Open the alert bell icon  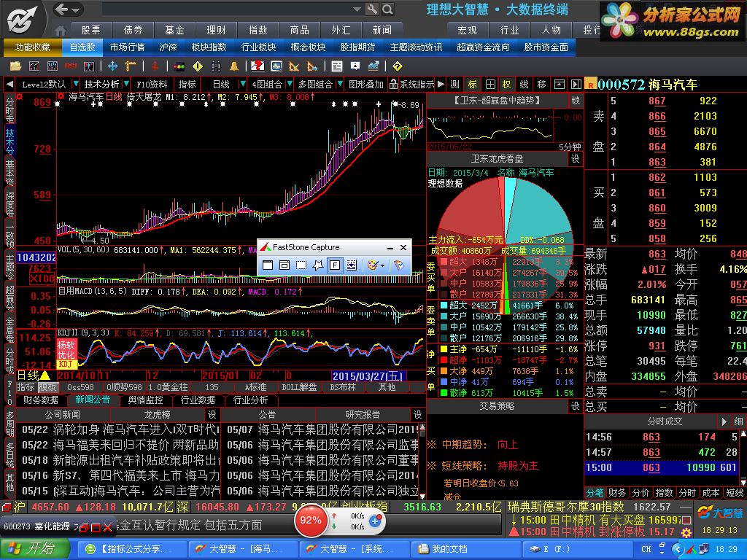pyautogui.click(x=234, y=66)
